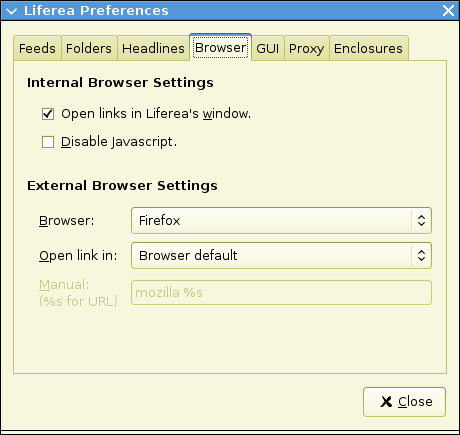Click the Browser tab
Viewport: 460px width, 435px height.
pos(221,47)
